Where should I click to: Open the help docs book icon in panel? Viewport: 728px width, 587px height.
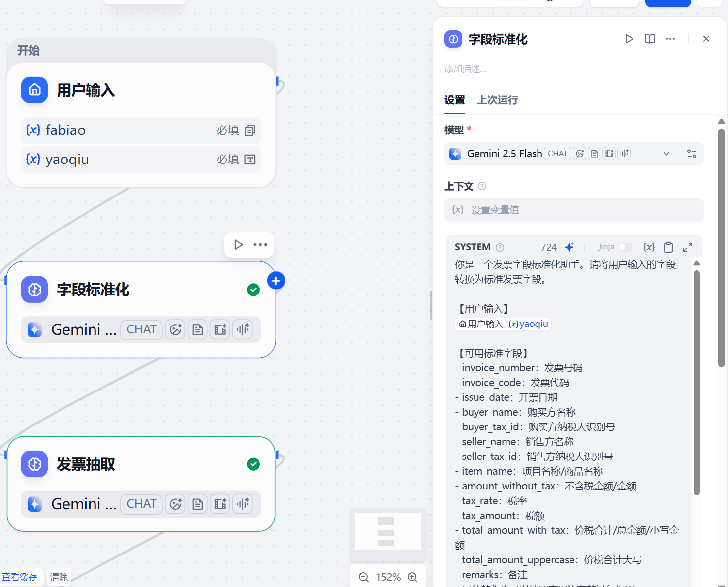click(x=650, y=39)
